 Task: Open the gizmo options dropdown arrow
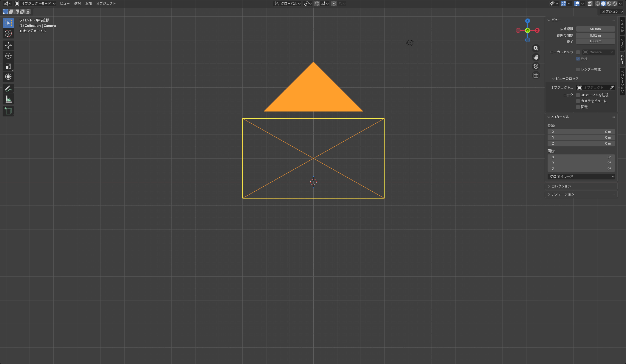click(x=569, y=4)
